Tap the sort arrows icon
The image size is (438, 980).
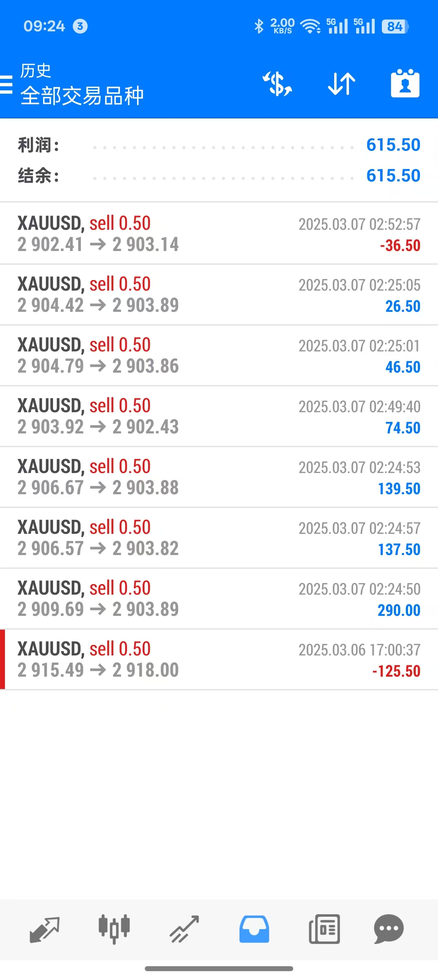tap(342, 84)
